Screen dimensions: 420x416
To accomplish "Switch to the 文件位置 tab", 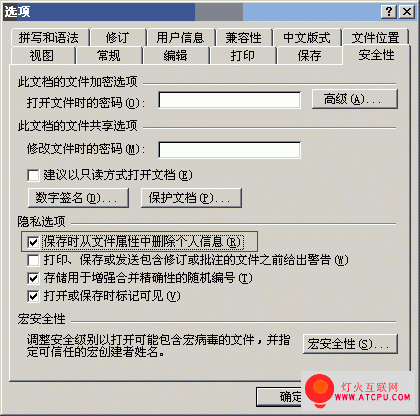I will pyautogui.click(x=376, y=37).
